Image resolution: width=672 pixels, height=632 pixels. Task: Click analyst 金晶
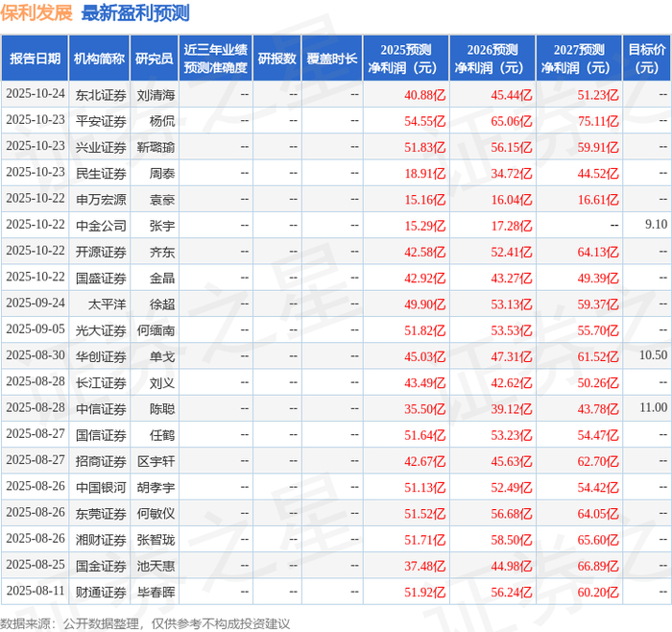pos(162,278)
